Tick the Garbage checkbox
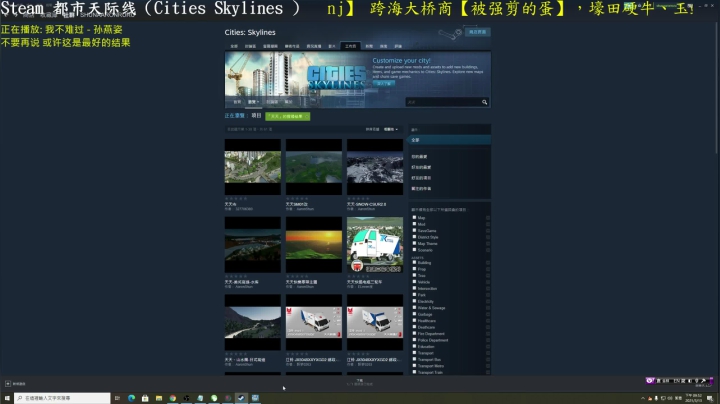Screen dimensions: 720x404 tap(414, 314)
